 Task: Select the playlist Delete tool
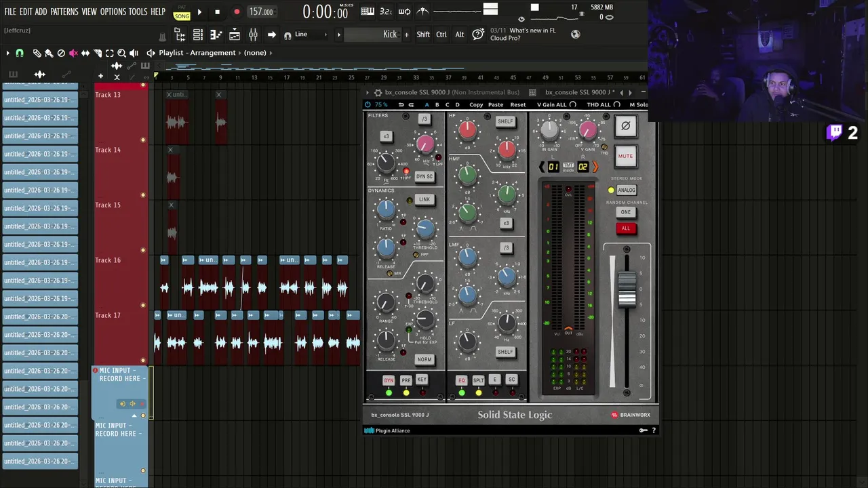(x=61, y=53)
